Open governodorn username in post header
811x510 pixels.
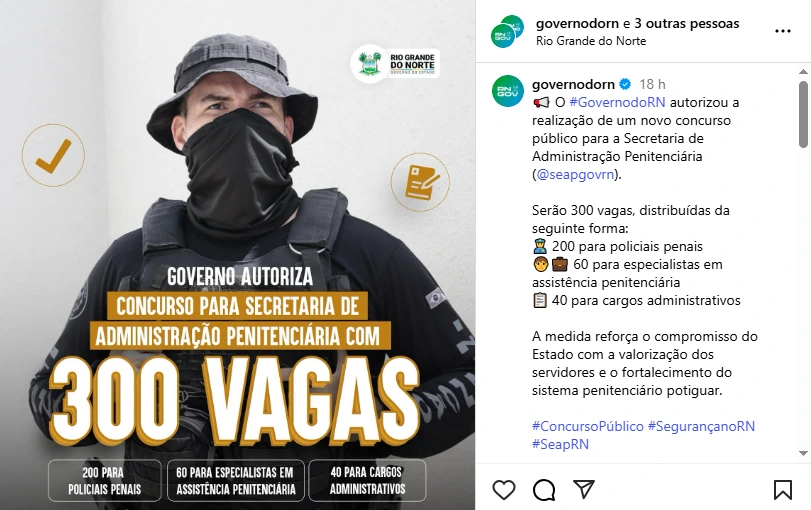pyautogui.click(x=577, y=23)
